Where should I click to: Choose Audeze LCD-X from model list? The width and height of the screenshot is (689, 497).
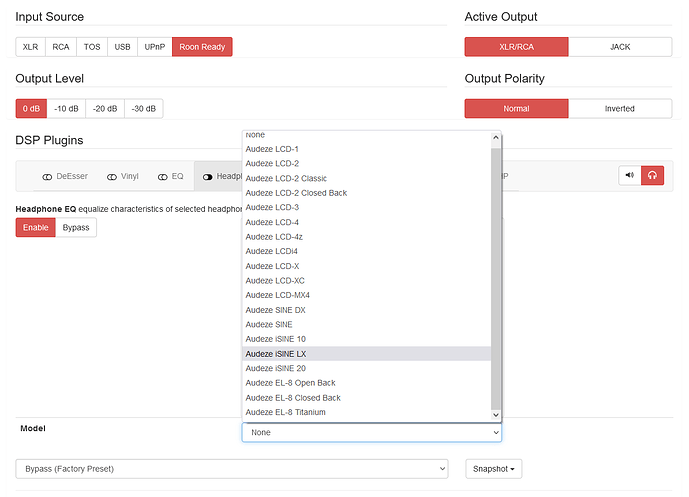click(x=366, y=266)
